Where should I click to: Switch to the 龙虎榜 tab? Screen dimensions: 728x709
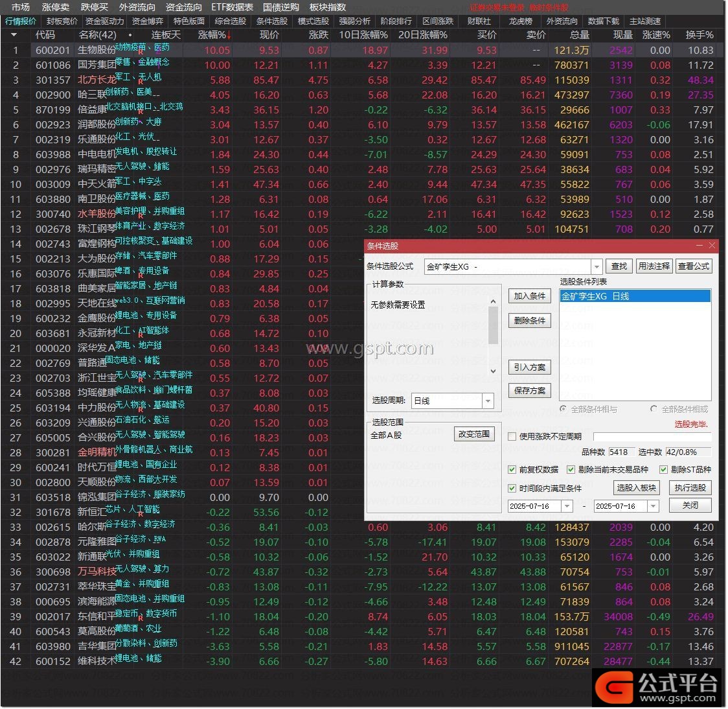pos(520,21)
